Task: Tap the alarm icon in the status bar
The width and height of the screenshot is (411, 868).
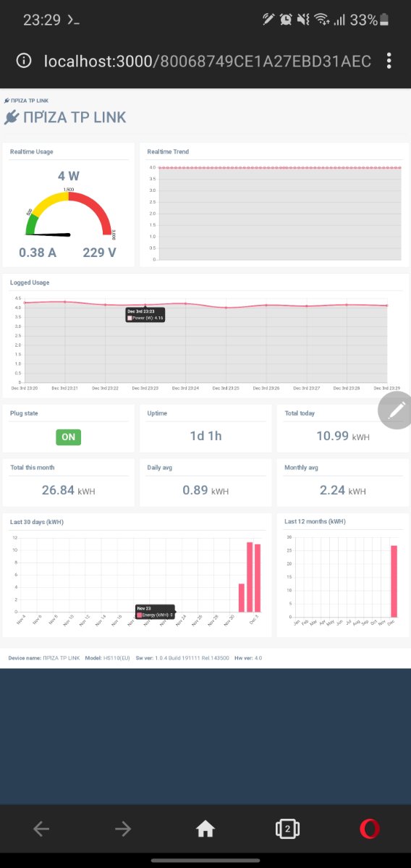Action: pos(285,20)
